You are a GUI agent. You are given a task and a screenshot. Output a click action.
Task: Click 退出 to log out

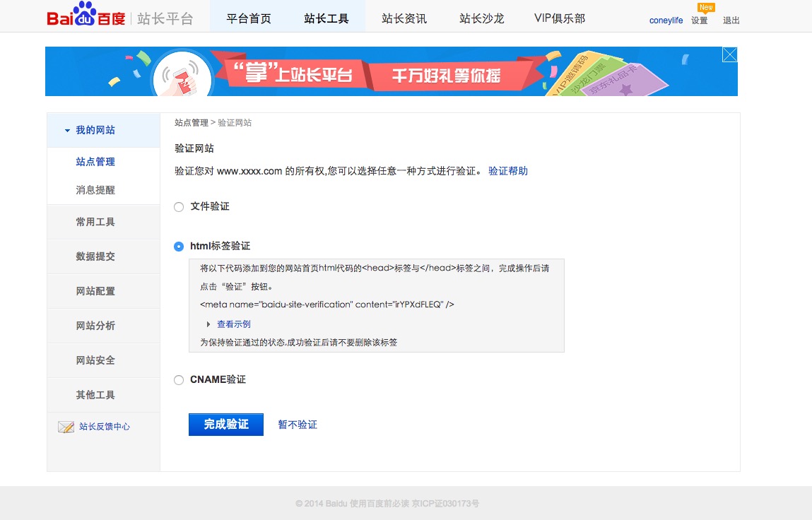(x=731, y=20)
